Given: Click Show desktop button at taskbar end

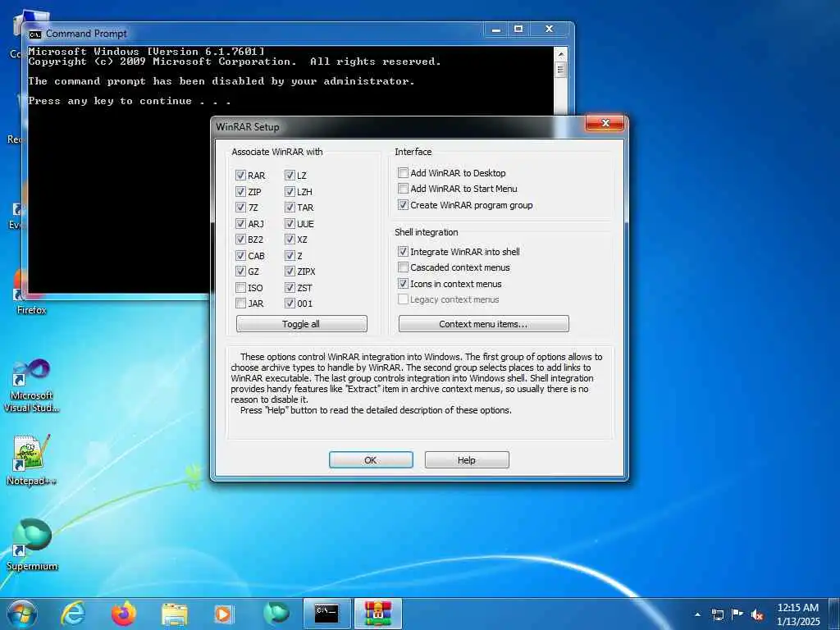Looking at the screenshot, I should tap(833, 614).
